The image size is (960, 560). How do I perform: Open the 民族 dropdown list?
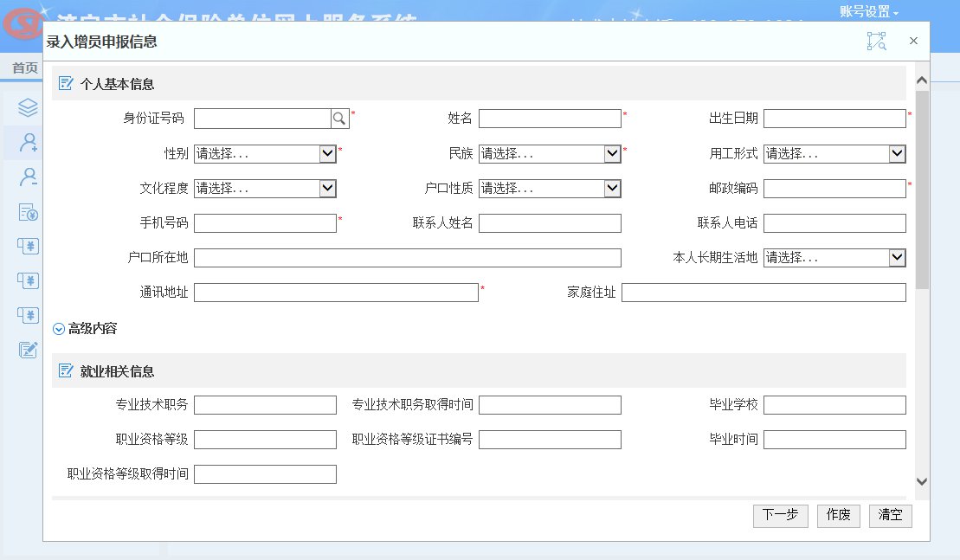tap(550, 153)
